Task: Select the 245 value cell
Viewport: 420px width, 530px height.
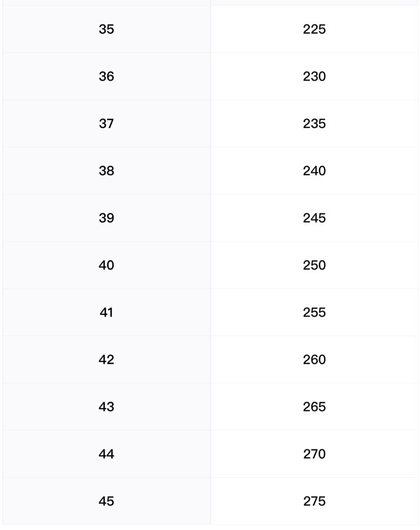Action: (x=314, y=218)
